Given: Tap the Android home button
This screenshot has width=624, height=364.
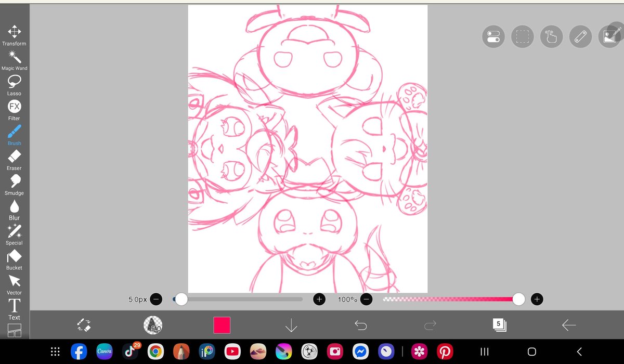Looking at the screenshot, I should pyautogui.click(x=531, y=352).
